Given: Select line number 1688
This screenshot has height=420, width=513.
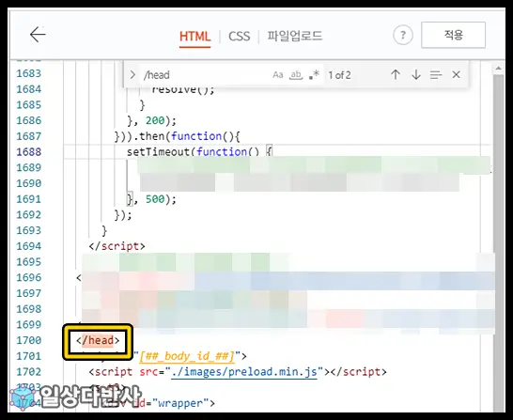Looking at the screenshot, I should (29, 152).
